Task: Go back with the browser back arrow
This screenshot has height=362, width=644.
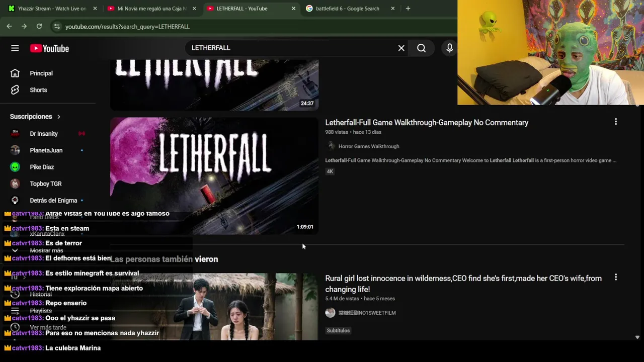Action: 9,26
